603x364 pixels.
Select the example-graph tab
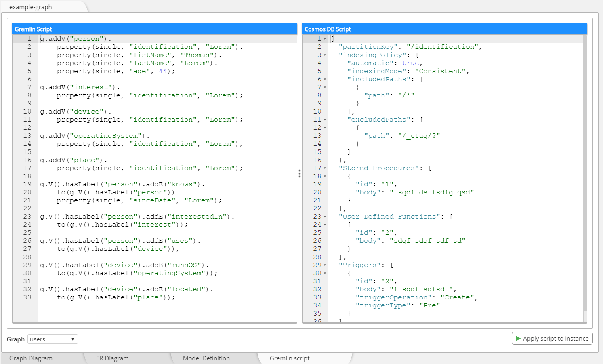pos(31,7)
